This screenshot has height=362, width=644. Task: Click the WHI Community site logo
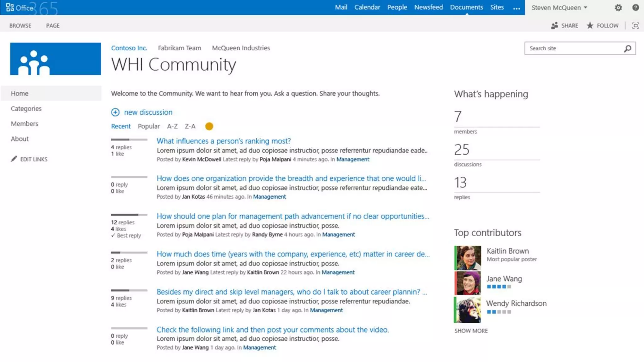click(x=55, y=59)
